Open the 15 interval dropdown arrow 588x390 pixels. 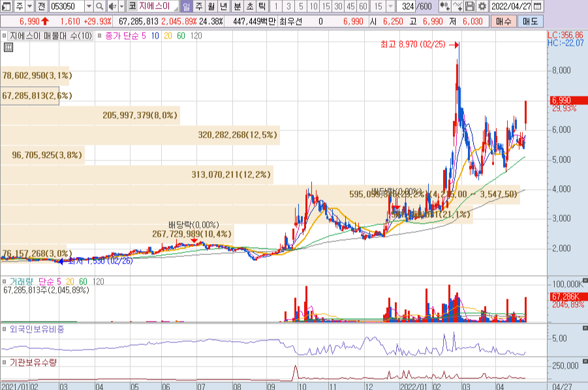[x=390, y=6]
